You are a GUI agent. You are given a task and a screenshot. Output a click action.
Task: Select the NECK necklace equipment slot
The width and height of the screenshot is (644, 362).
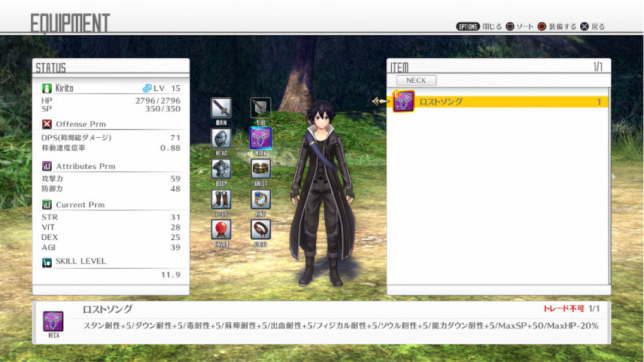tap(260, 138)
